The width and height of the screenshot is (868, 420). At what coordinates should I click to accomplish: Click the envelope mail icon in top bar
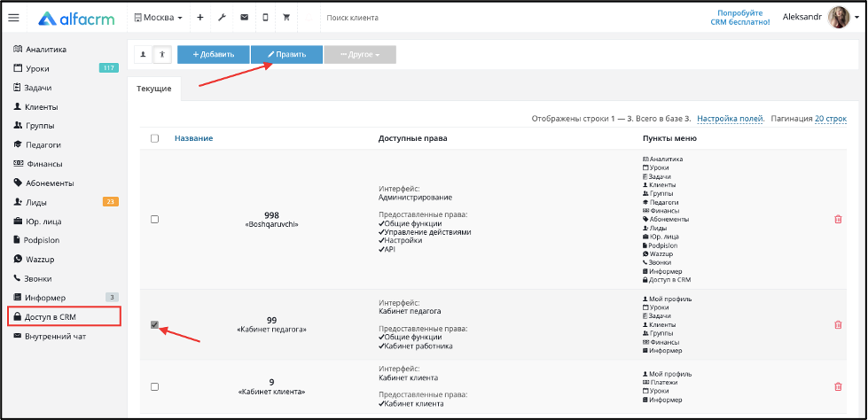coord(244,18)
